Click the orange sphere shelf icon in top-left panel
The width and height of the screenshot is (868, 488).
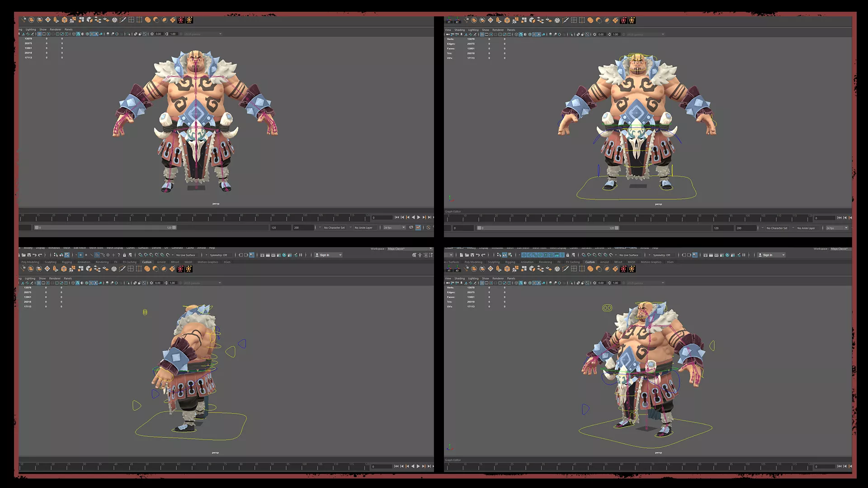147,20
